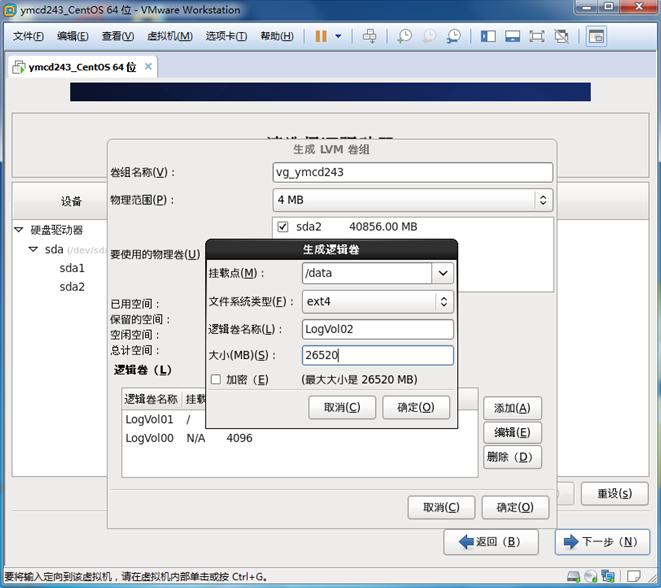Proceed with 下一步(N) button

pos(602,542)
